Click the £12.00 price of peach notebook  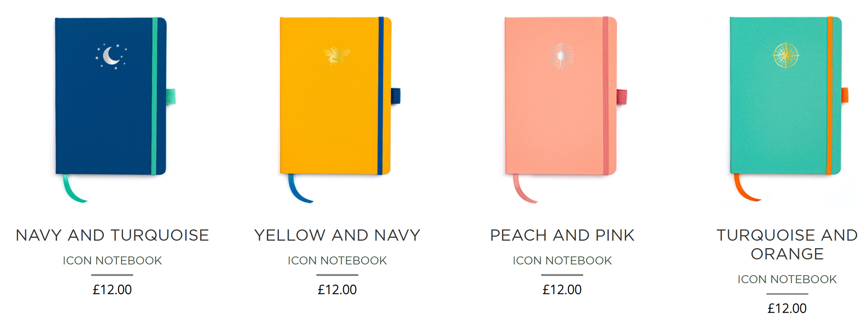(x=562, y=290)
